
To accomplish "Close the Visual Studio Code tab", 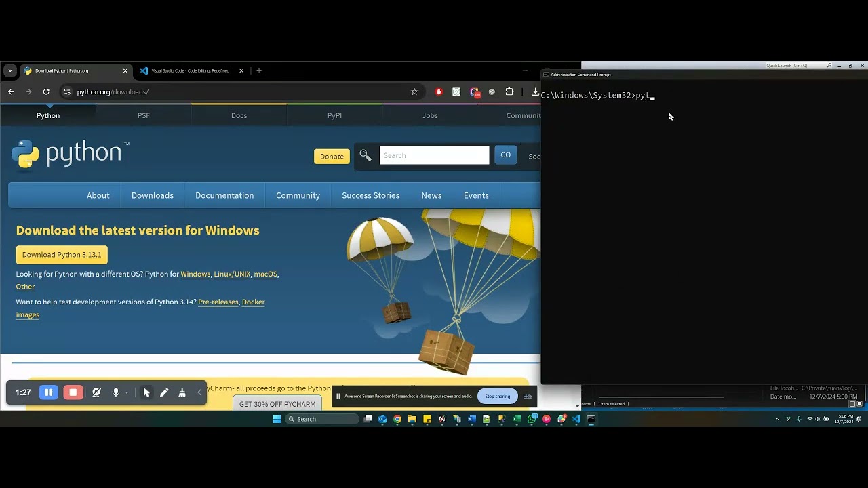I will pos(241,70).
